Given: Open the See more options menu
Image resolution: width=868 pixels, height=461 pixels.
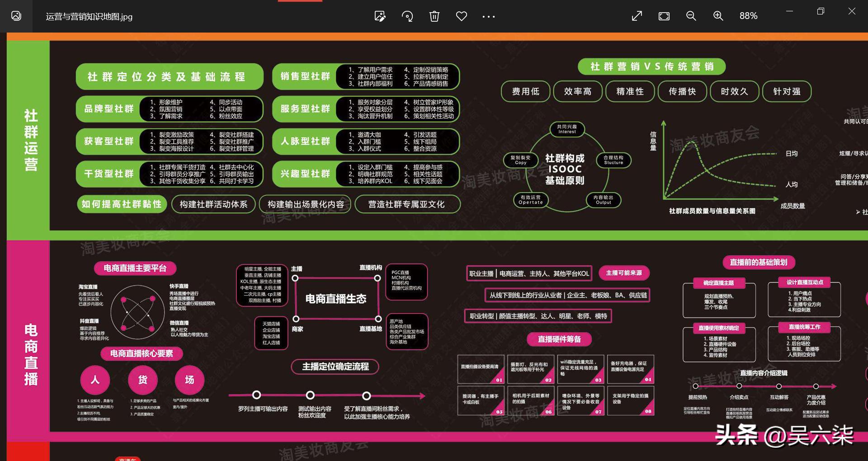Looking at the screenshot, I should coord(489,16).
